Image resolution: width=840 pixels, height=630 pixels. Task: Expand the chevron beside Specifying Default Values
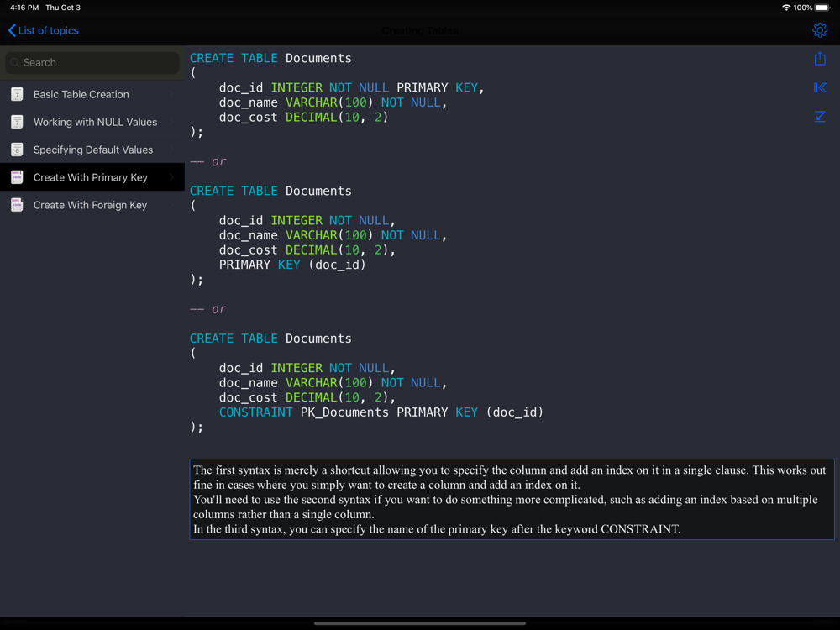coord(171,150)
